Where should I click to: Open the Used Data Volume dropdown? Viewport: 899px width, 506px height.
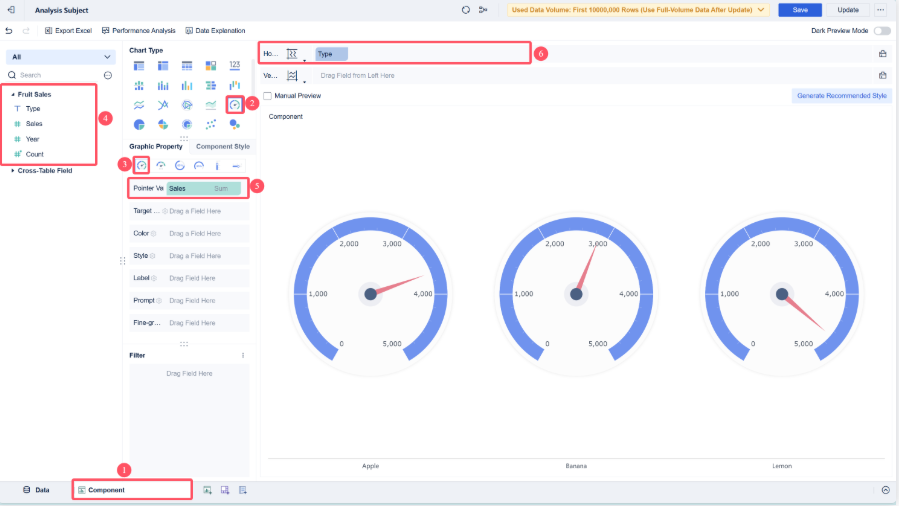tap(638, 10)
